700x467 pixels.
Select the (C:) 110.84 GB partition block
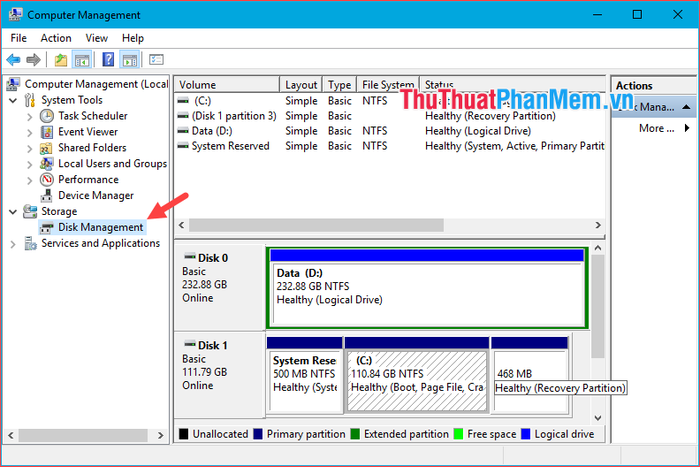click(417, 375)
